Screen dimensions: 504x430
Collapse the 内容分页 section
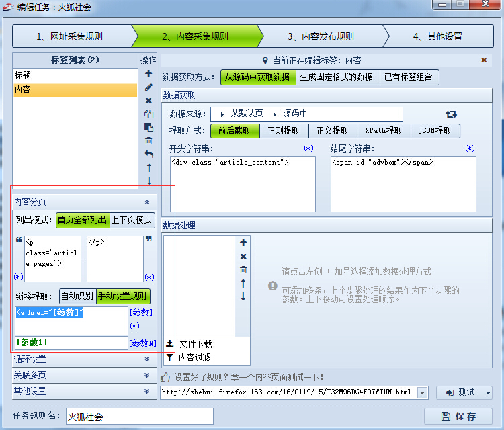(x=146, y=202)
